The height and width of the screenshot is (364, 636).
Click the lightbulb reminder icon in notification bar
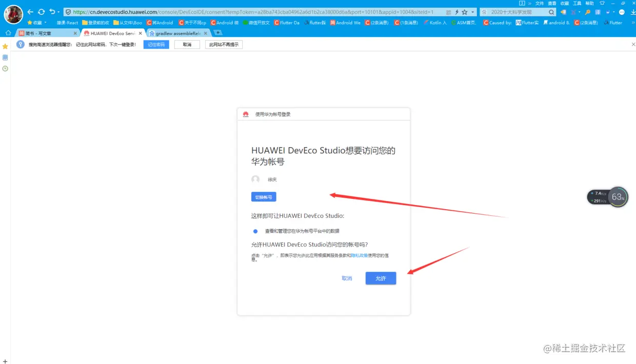(x=21, y=45)
